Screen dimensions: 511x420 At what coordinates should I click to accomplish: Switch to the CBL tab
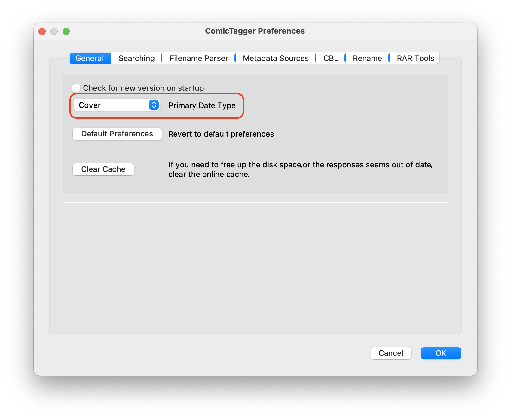coord(330,58)
